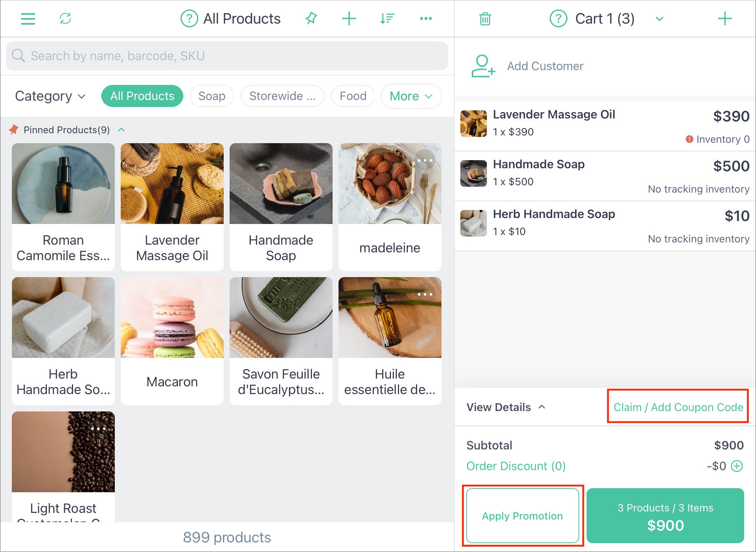This screenshot has height=552, width=756.
Task: Open Lavender Massage Oil cart line
Action: (x=605, y=126)
